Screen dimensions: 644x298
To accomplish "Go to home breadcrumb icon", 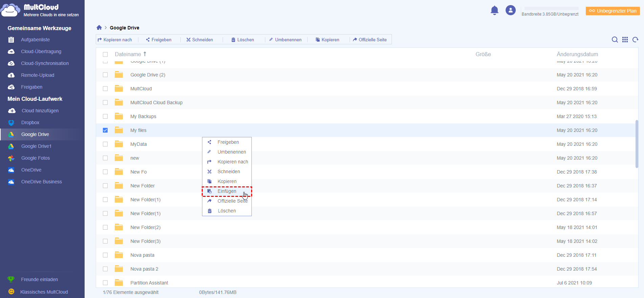I will pos(99,28).
